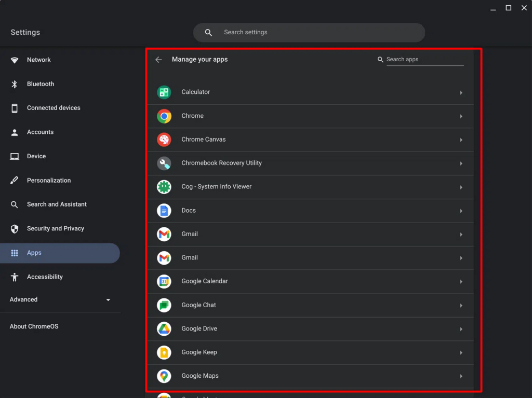The width and height of the screenshot is (532, 398).
Task: Click the magnifier icon in Search settings bar
Action: [x=208, y=33]
